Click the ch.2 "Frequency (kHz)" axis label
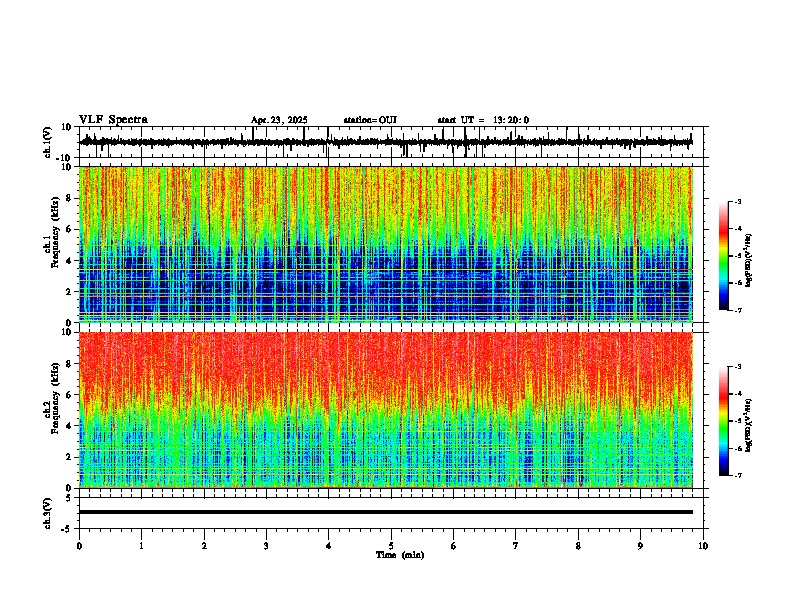Screen dimensions: 792x612 click(55, 398)
